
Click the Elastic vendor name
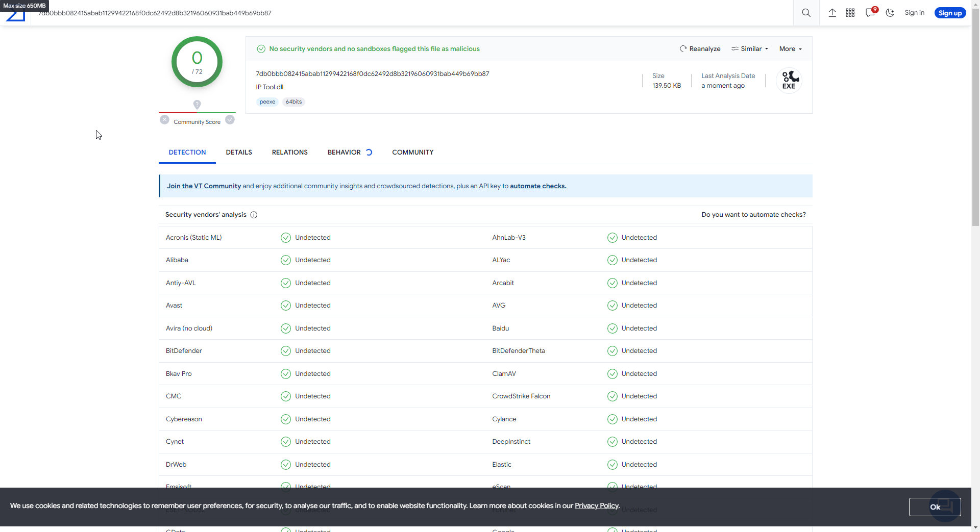coord(502,465)
